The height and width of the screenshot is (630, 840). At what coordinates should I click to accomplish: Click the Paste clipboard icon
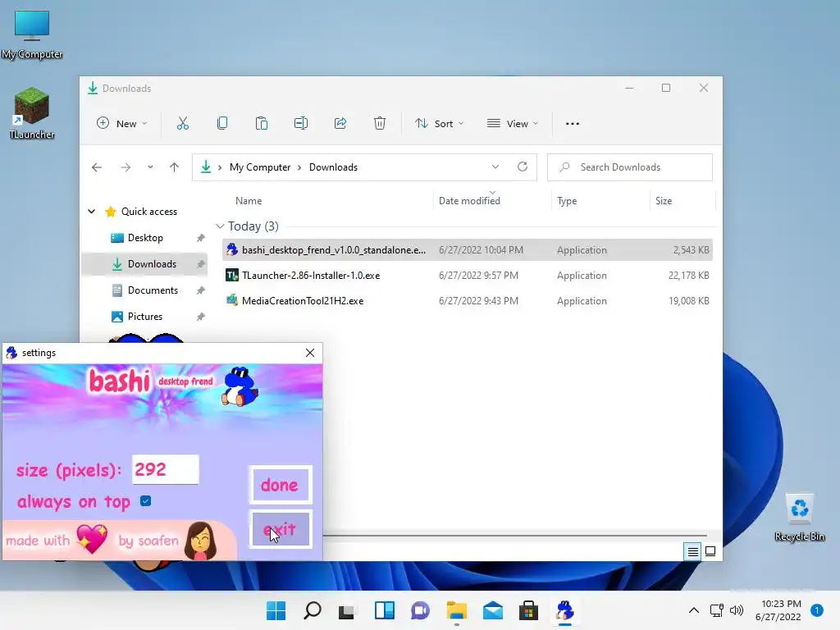pos(262,124)
